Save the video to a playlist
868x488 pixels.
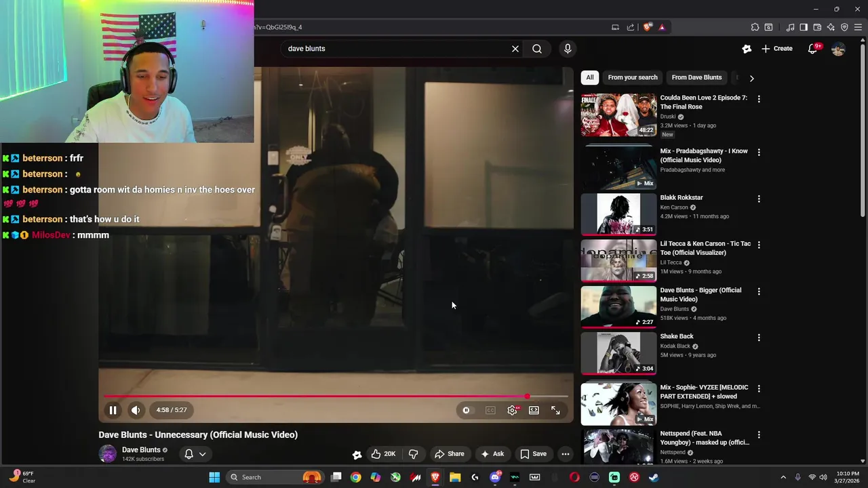534,454
